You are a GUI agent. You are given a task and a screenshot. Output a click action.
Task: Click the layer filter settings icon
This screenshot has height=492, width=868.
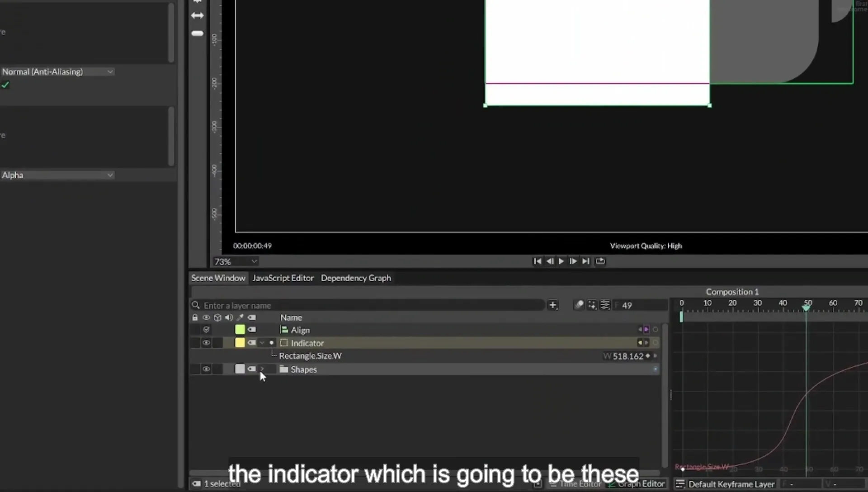pos(605,305)
